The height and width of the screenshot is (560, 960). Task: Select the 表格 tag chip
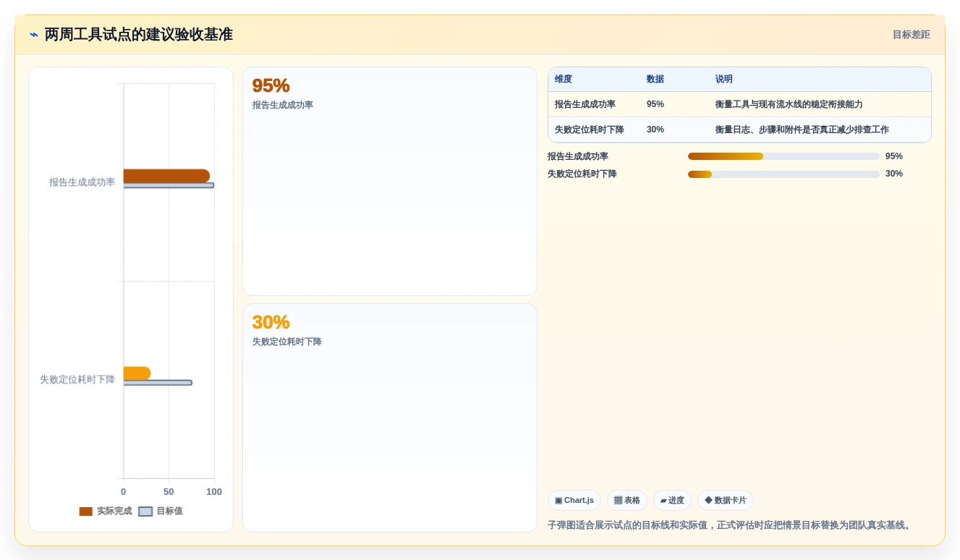coord(627,501)
